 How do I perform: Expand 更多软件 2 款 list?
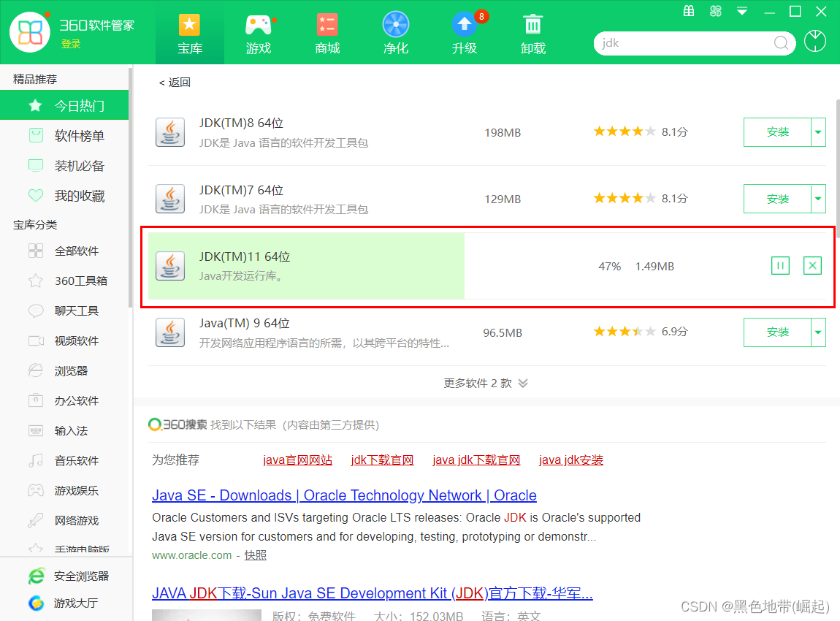tap(485, 384)
